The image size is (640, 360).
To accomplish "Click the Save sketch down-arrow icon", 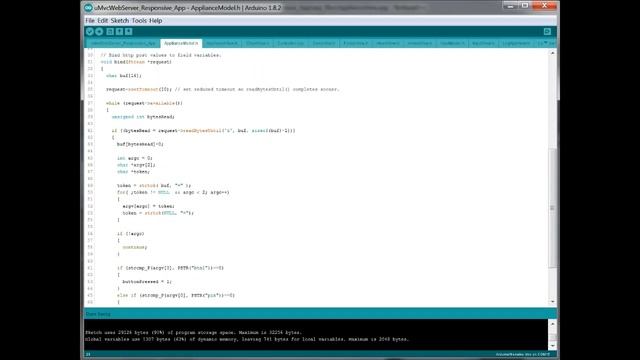I will coord(129,31).
